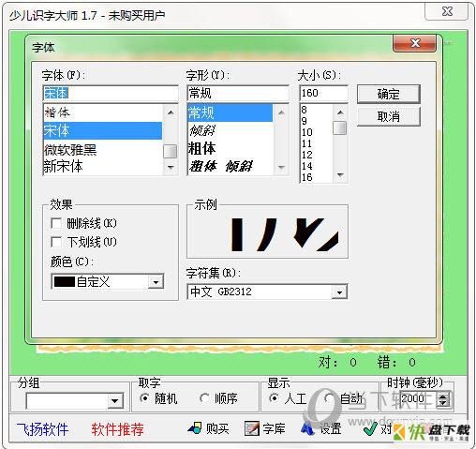The width and height of the screenshot is (476, 449).
Task: Click the black color swatch in 颜色
Action: 65,281
